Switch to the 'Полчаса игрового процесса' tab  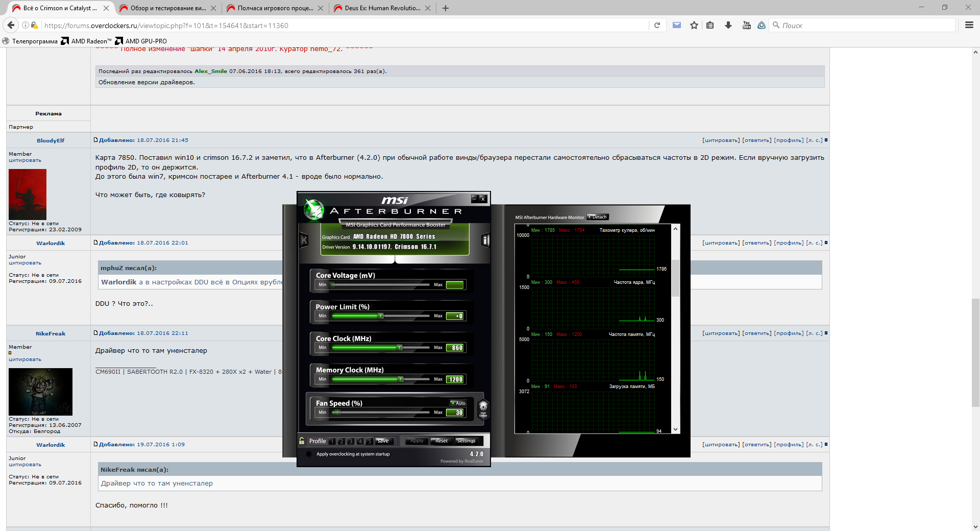[275, 8]
